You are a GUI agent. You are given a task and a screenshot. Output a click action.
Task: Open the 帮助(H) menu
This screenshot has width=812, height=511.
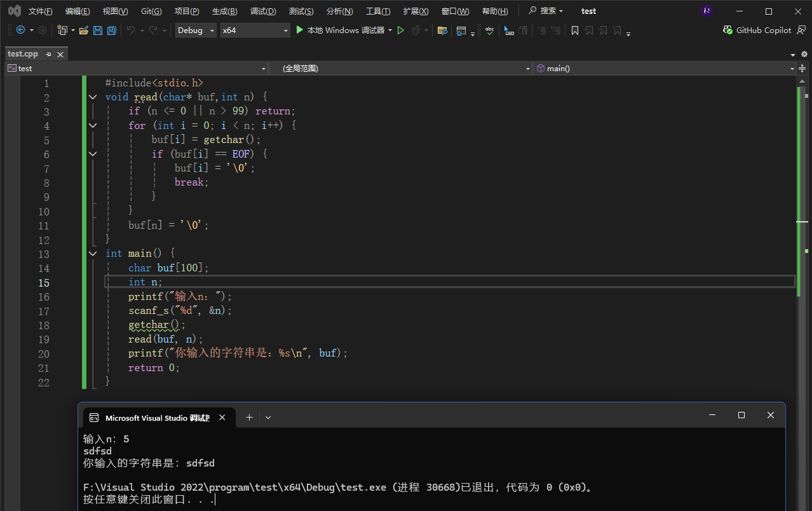click(x=495, y=11)
